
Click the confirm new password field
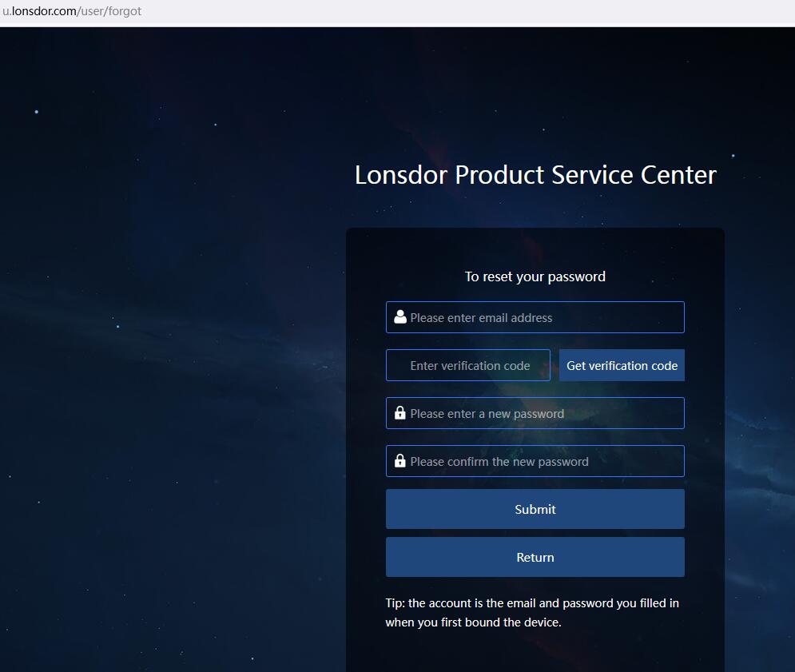(x=535, y=461)
